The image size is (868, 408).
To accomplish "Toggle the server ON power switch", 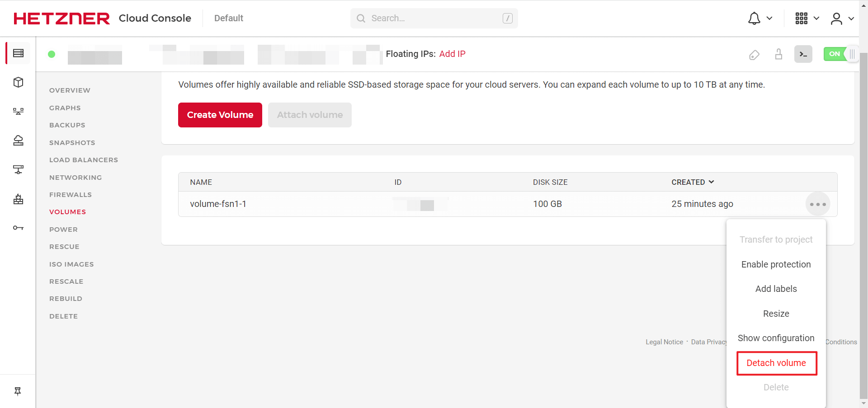I will click(840, 54).
